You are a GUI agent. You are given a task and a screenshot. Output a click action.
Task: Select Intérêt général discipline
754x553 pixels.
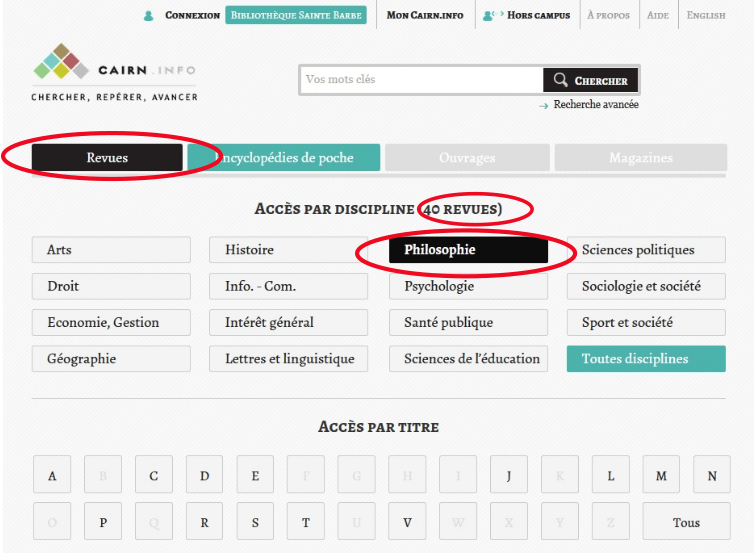point(289,322)
